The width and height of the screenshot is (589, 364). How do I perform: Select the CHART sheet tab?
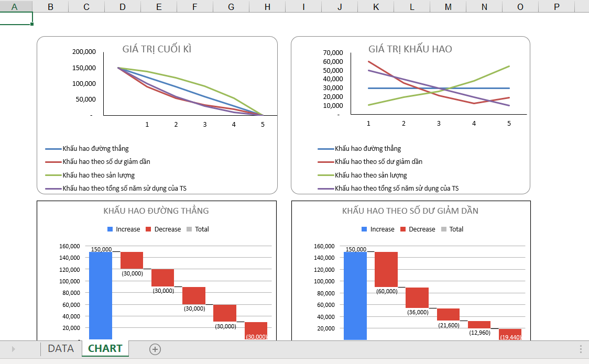tap(105, 349)
